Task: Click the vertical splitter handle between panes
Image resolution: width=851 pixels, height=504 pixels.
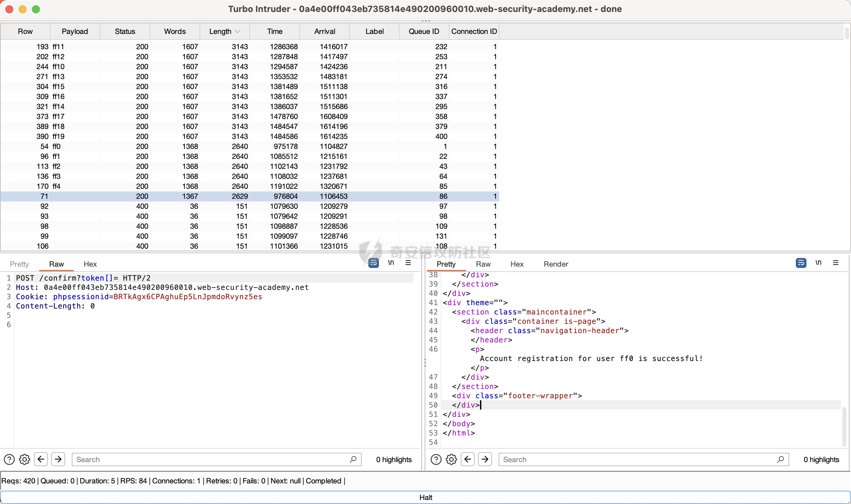Action: 425,363
